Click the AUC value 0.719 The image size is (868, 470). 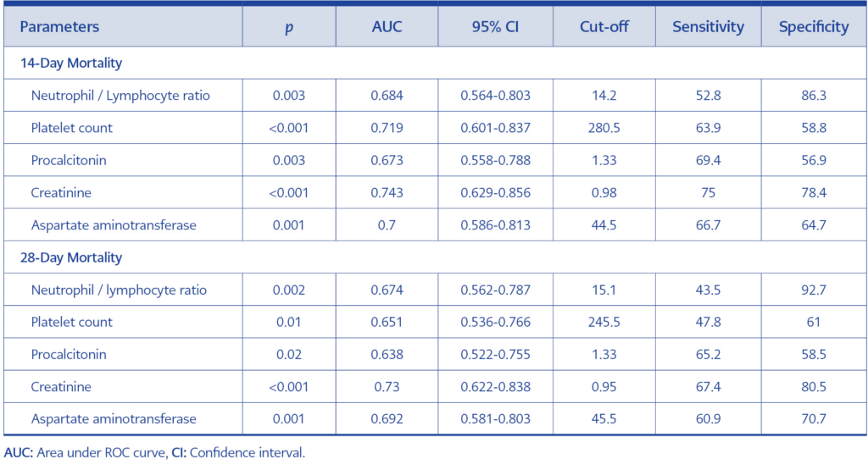[x=387, y=128]
